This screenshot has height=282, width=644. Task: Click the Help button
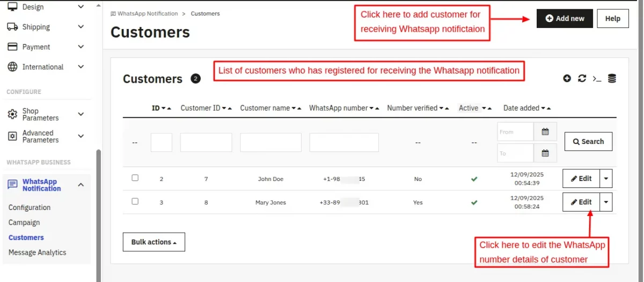[613, 18]
